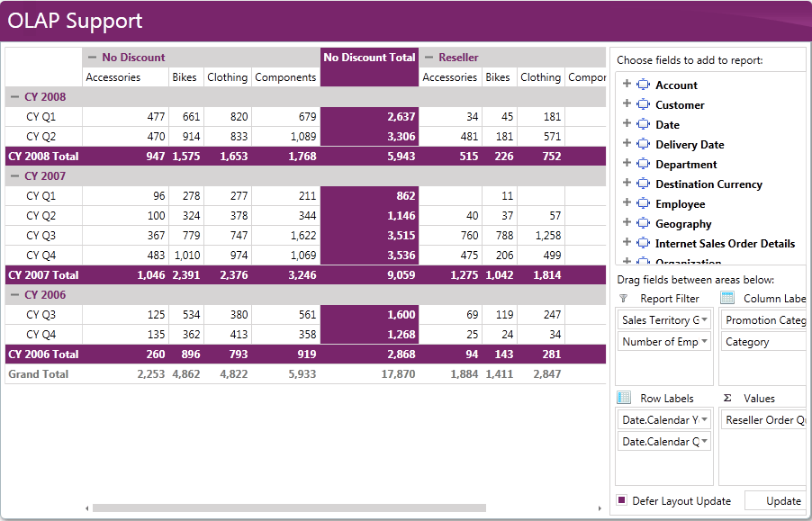Toggle the Defer Layout Update checkbox
The image size is (812, 521).
(x=622, y=499)
